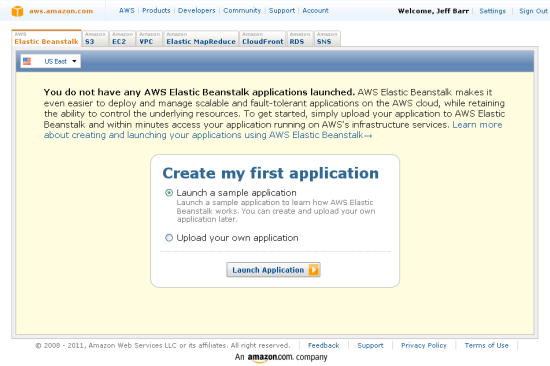Screen dimensions: 550x366
Task: Open the Amazon SNS tab
Action: point(327,38)
